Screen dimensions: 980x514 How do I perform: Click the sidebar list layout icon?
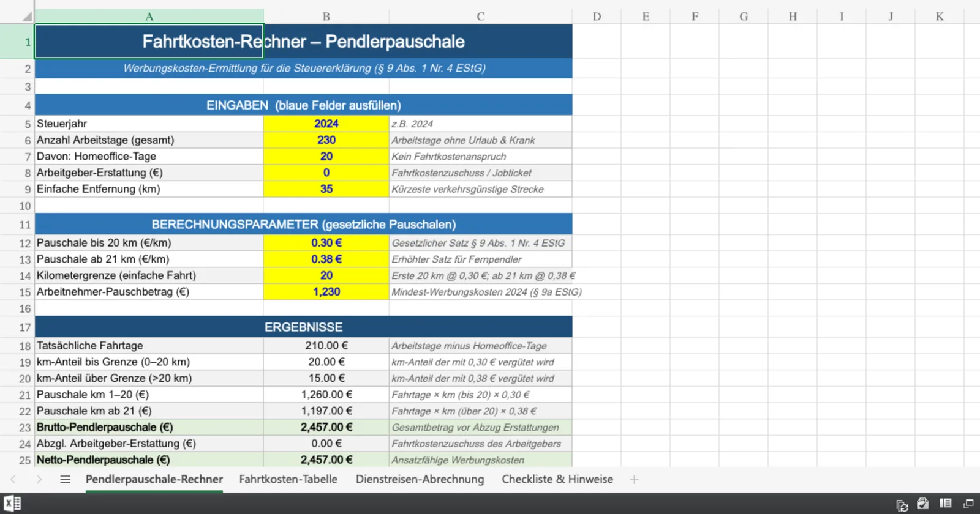pyautogui.click(x=946, y=504)
